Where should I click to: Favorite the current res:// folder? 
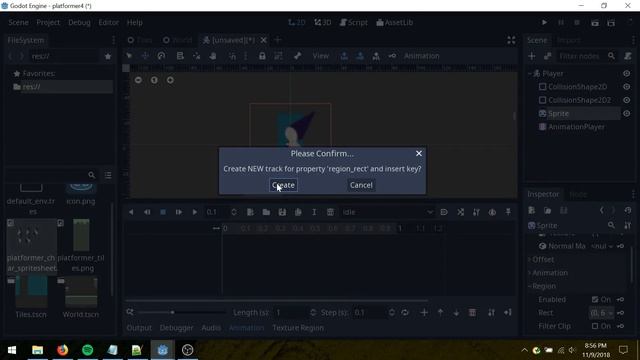coord(108,56)
